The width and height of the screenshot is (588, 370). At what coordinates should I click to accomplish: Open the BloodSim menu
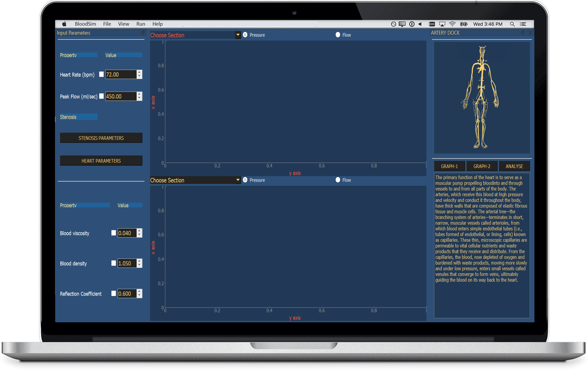pos(85,24)
